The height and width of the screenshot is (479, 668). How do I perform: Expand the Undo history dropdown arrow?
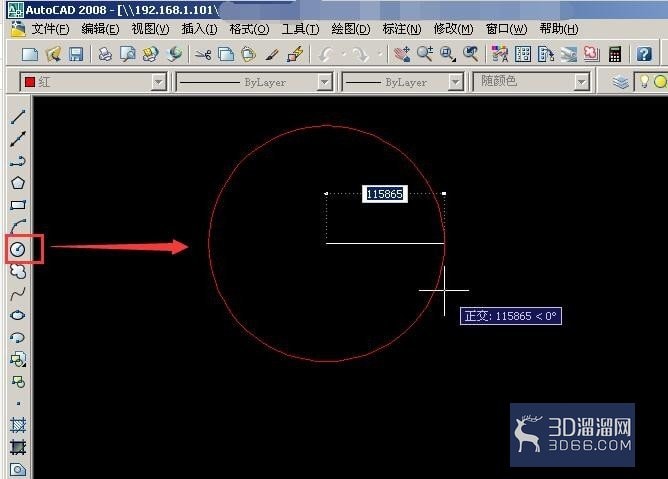click(x=343, y=54)
